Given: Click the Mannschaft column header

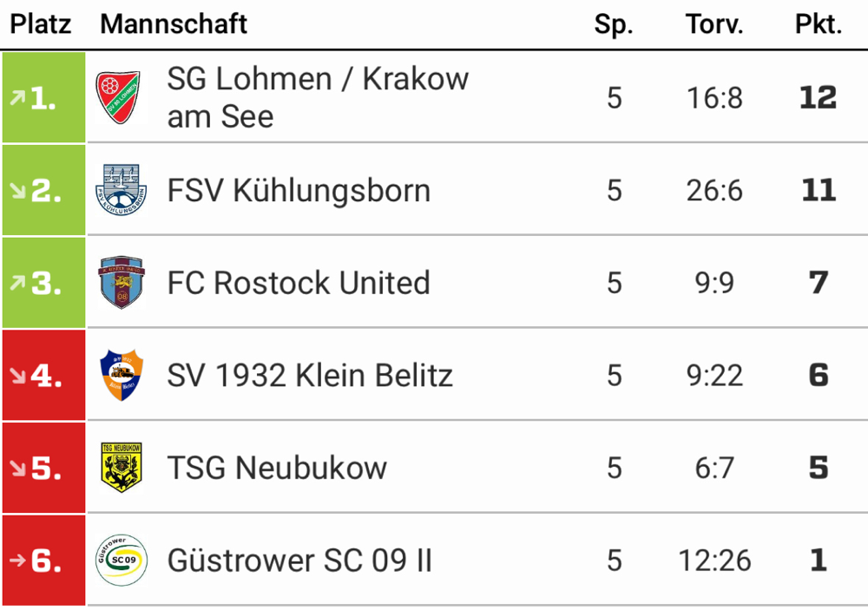Looking at the screenshot, I should 174,24.
